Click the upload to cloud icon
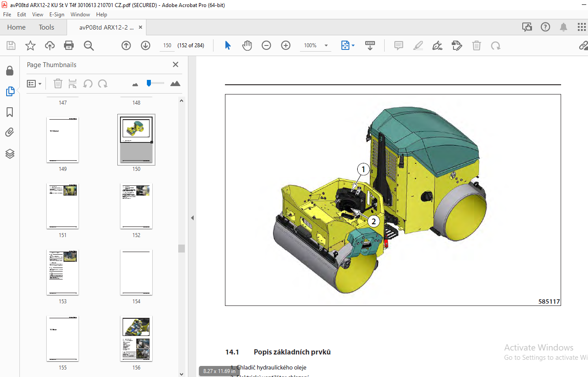This screenshot has width=588, height=377. click(50, 45)
